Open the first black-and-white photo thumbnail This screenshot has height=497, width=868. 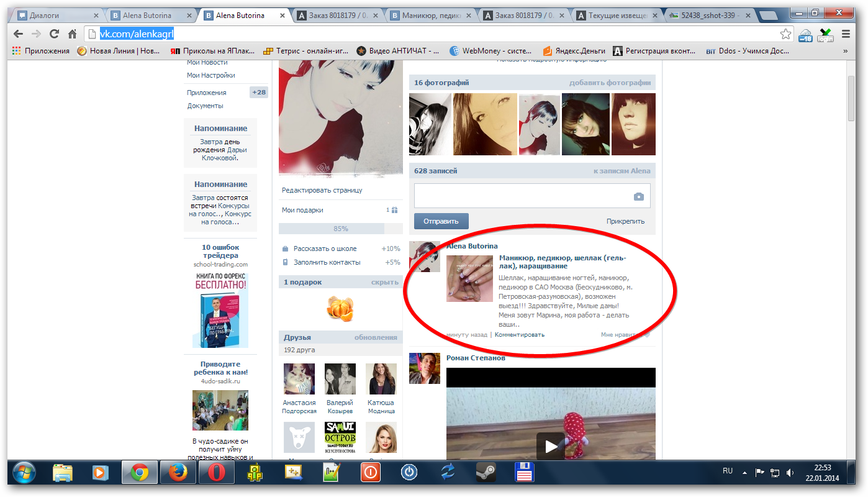point(430,124)
